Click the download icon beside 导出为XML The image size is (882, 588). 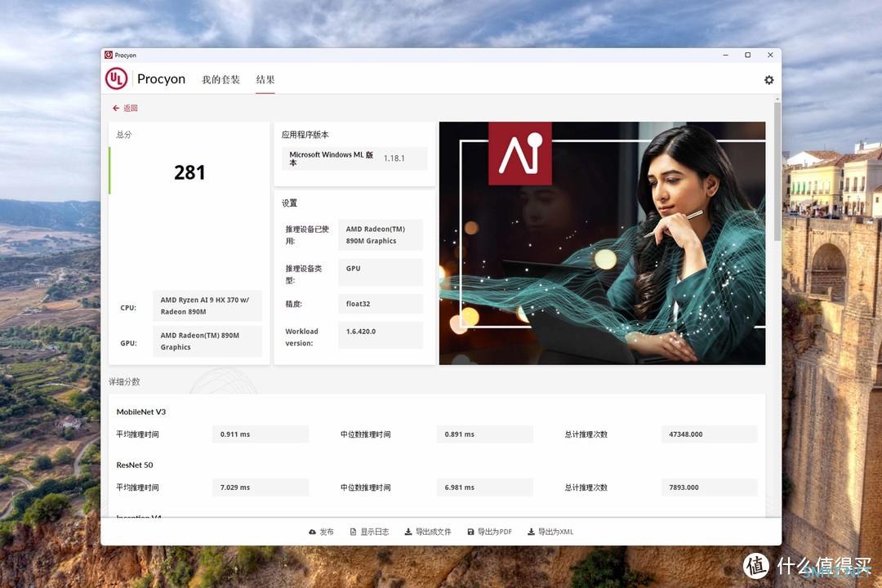pyautogui.click(x=531, y=532)
